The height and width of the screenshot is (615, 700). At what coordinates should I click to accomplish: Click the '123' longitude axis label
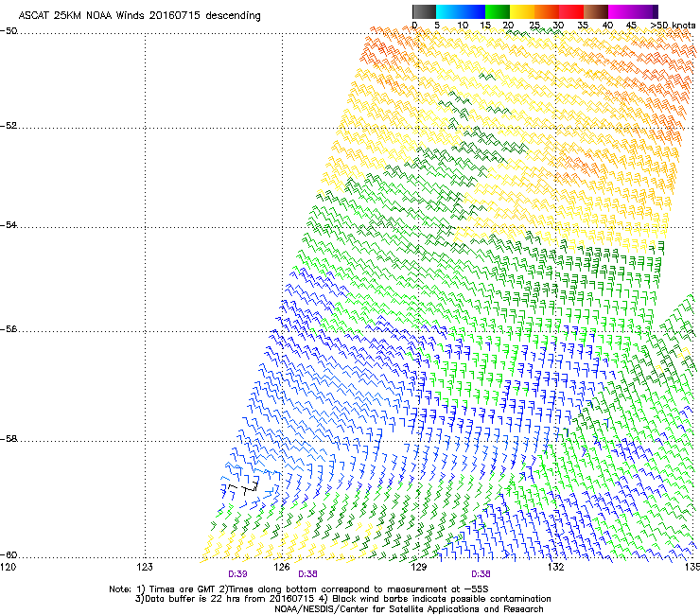pos(145,567)
